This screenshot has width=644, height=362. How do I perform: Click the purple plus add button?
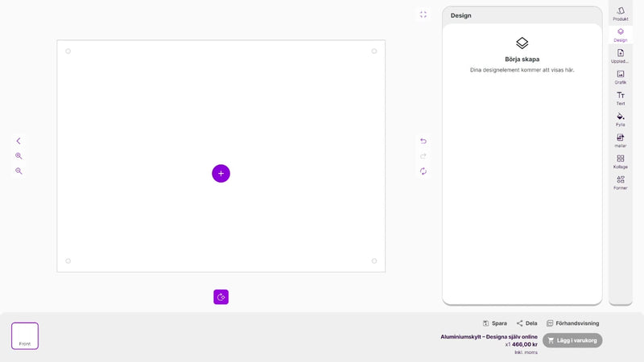pos(221,173)
